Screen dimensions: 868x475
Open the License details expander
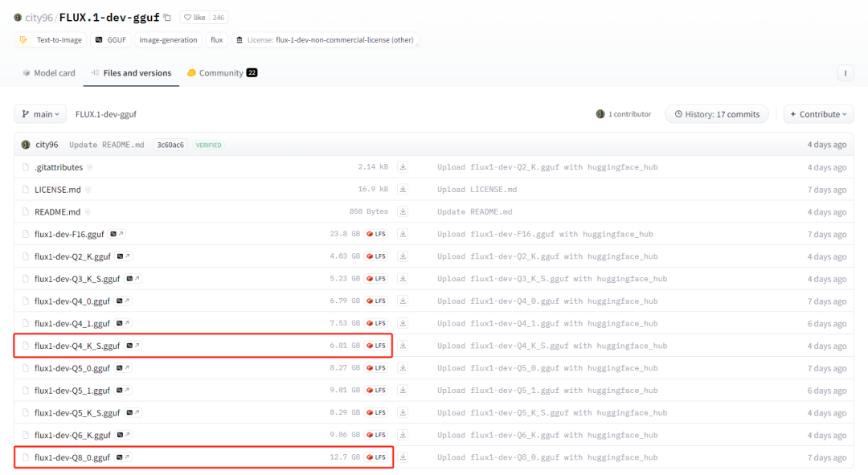pos(325,39)
